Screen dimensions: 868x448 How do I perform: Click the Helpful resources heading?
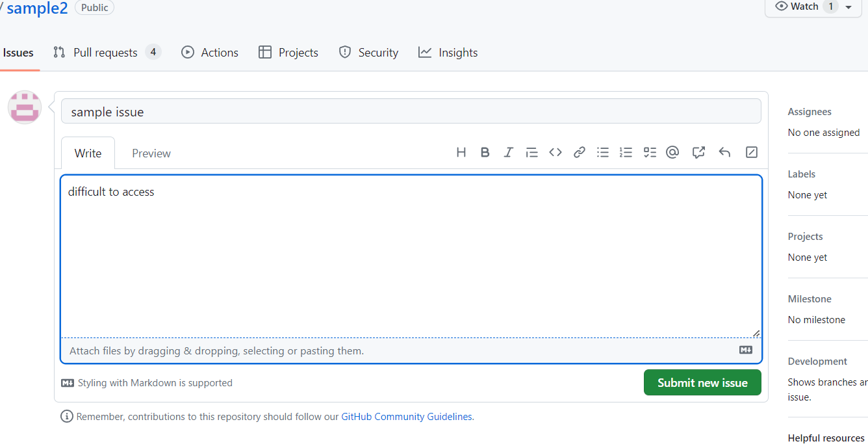[826, 438]
